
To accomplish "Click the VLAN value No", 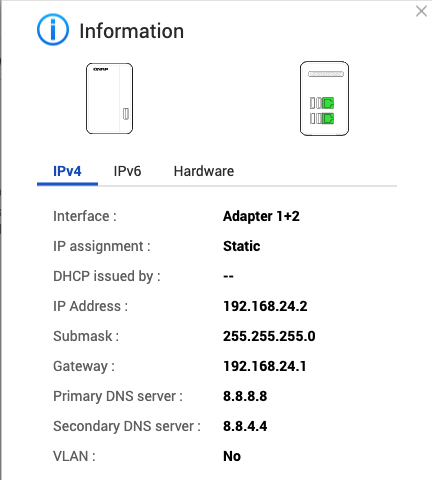I will click(232, 456).
